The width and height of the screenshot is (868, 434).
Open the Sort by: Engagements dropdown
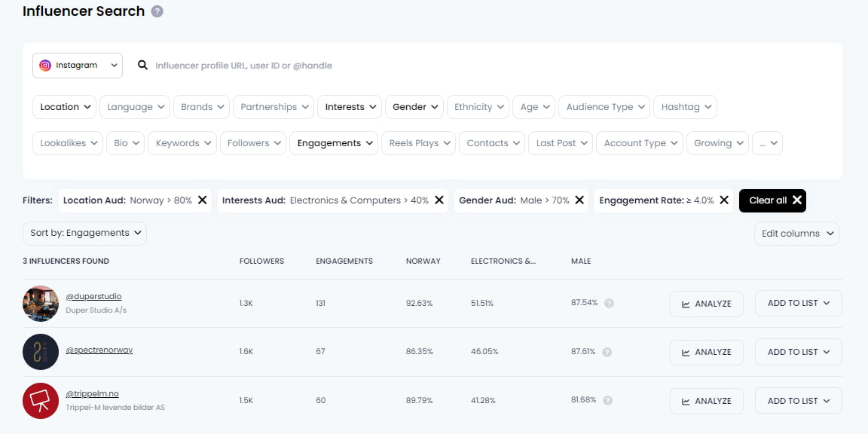(x=84, y=233)
